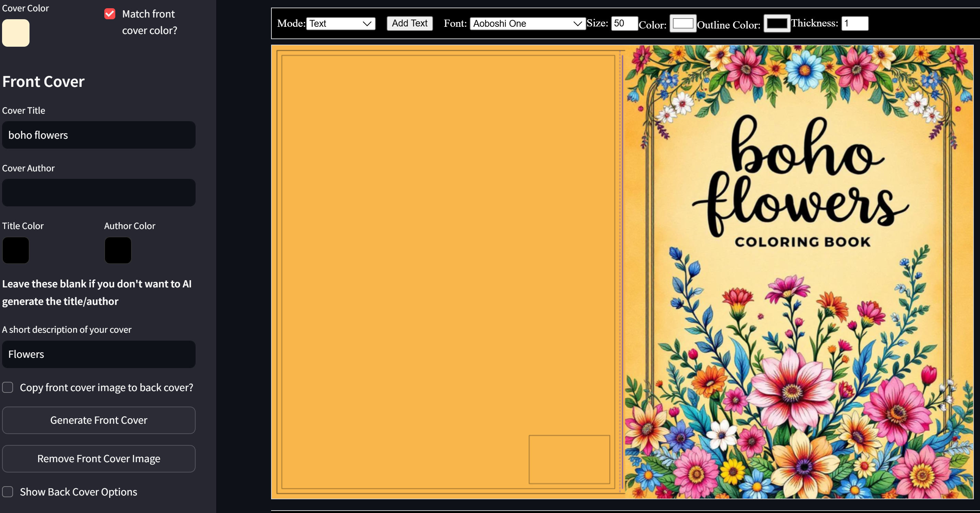Image resolution: width=980 pixels, height=513 pixels.
Task: Click inside the Cover Title field
Action: (98, 135)
